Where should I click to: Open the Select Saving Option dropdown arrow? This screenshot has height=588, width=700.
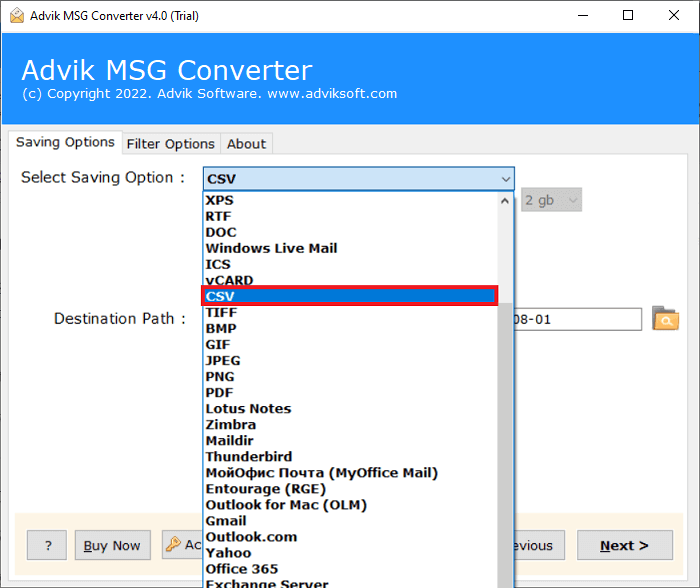[505, 179]
